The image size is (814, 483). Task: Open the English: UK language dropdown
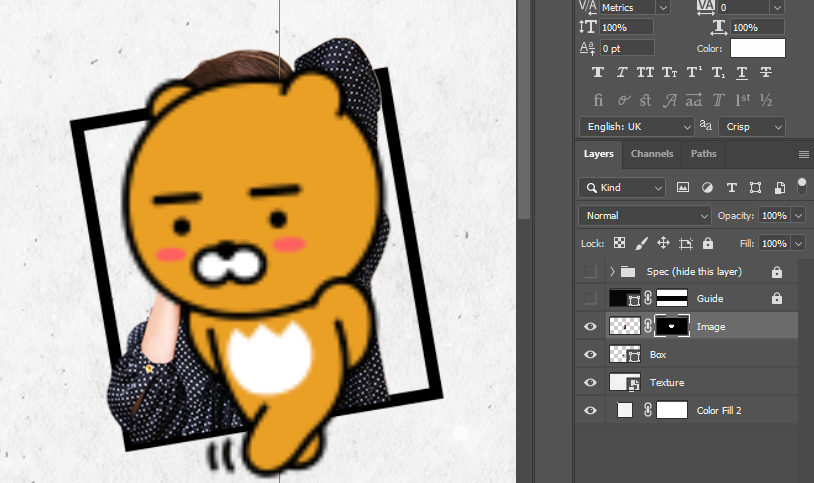pyautogui.click(x=636, y=127)
